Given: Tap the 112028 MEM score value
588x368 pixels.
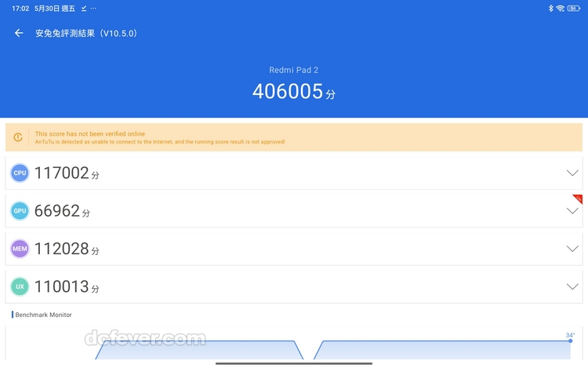Looking at the screenshot, I should click(62, 249).
